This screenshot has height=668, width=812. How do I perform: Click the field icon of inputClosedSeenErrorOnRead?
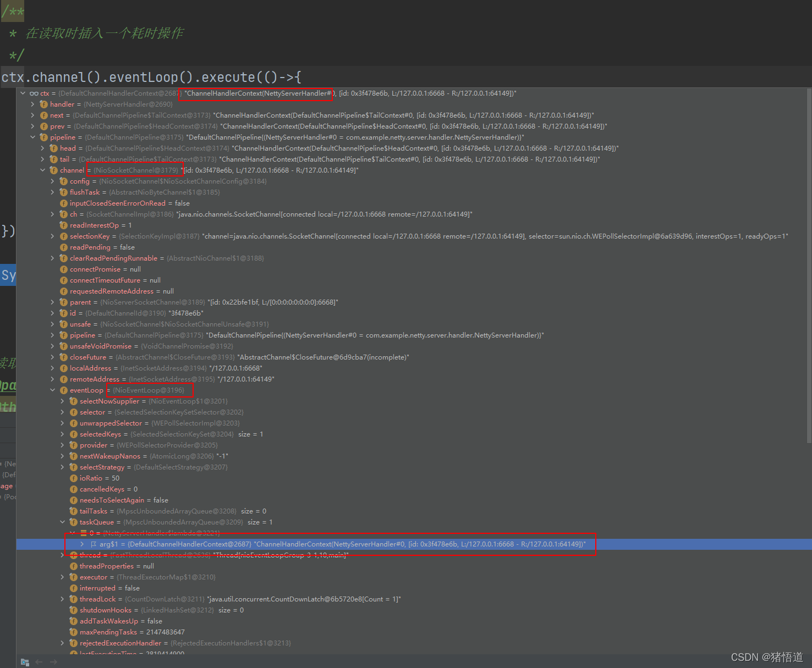coord(64,203)
